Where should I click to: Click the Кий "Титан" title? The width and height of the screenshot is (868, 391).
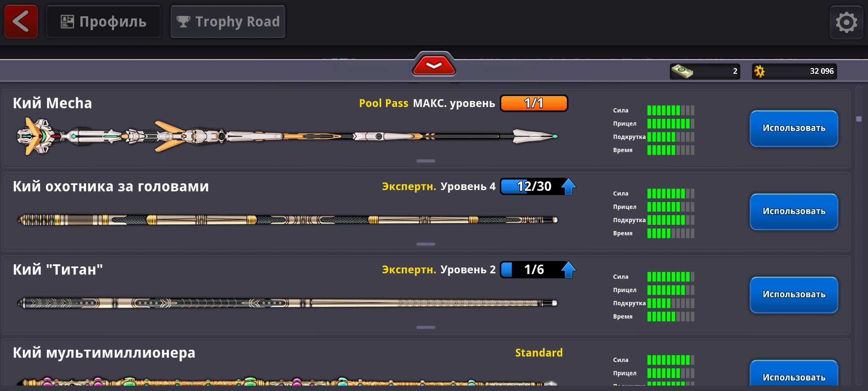point(58,270)
